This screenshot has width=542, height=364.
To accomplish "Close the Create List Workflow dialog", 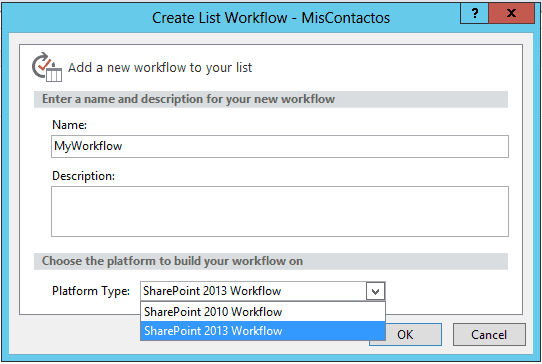I will (511, 13).
